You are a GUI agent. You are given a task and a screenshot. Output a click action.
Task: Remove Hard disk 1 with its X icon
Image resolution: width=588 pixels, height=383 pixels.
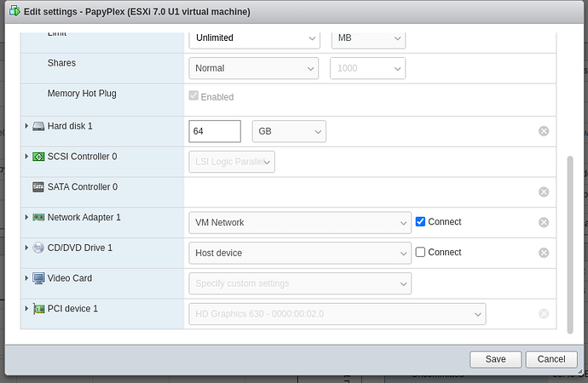point(544,131)
